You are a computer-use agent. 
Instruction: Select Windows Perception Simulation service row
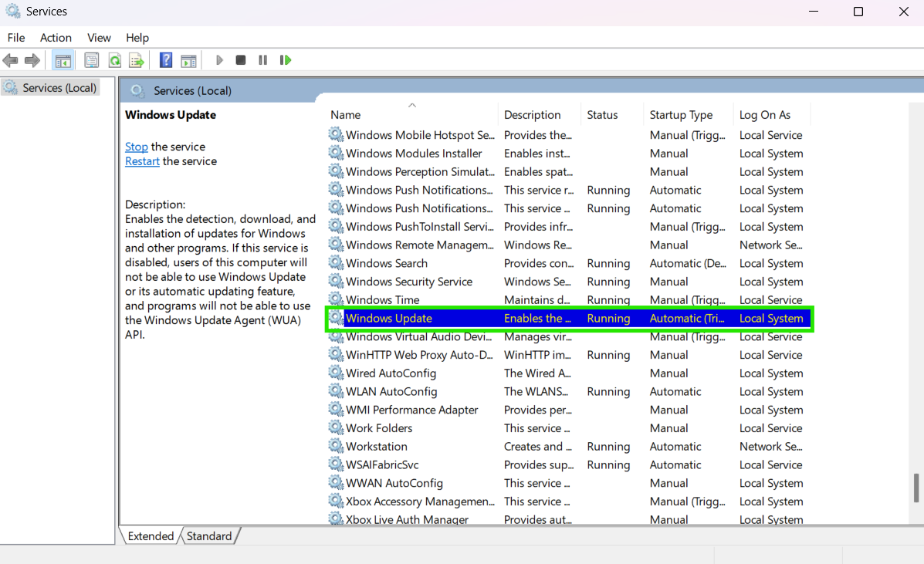(x=569, y=171)
